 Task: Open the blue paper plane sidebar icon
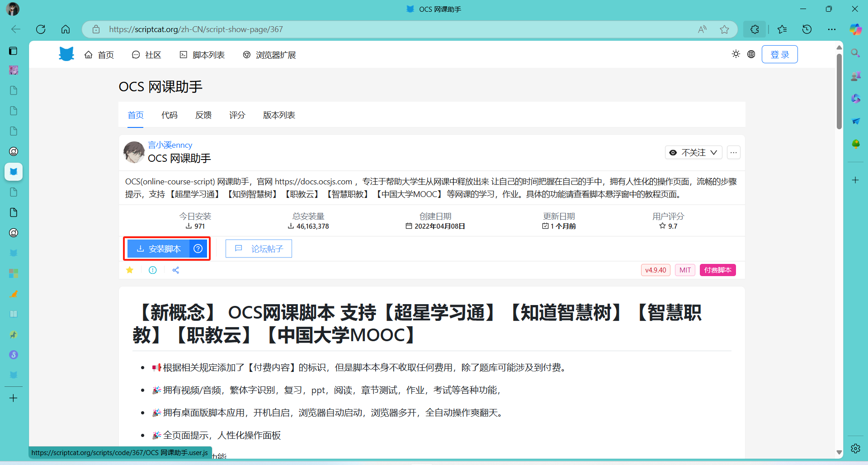(x=855, y=121)
